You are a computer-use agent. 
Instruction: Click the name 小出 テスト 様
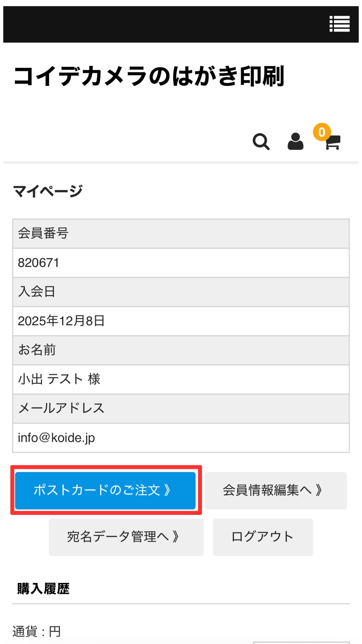(59, 379)
